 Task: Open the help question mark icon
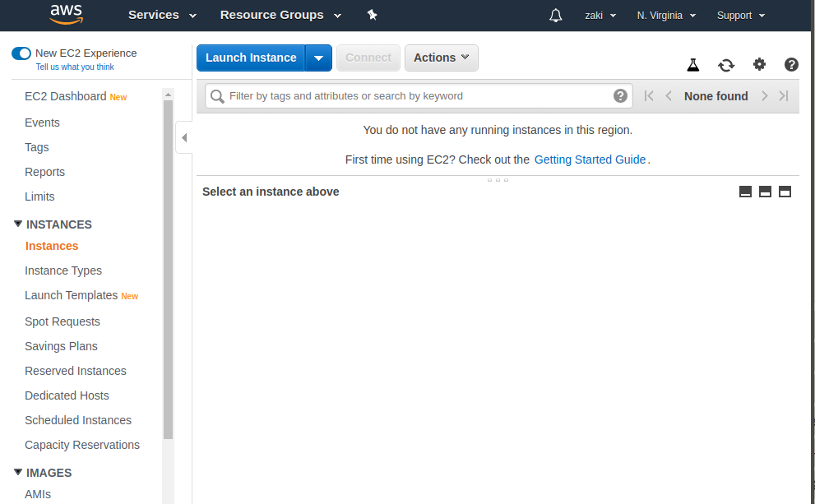[x=791, y=64]
